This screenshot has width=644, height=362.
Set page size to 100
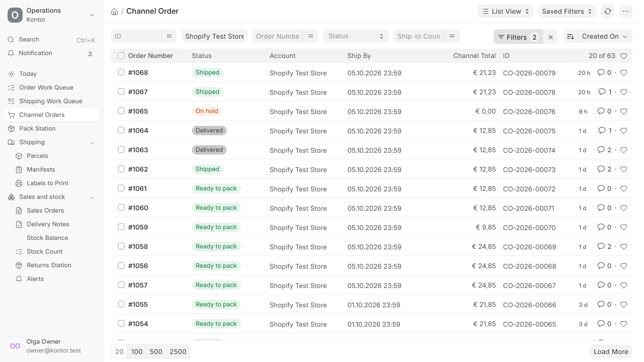[137, 352]
